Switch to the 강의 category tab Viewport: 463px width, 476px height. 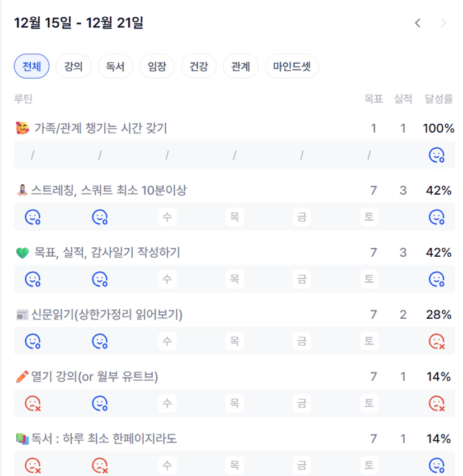[x=73, y=67]
